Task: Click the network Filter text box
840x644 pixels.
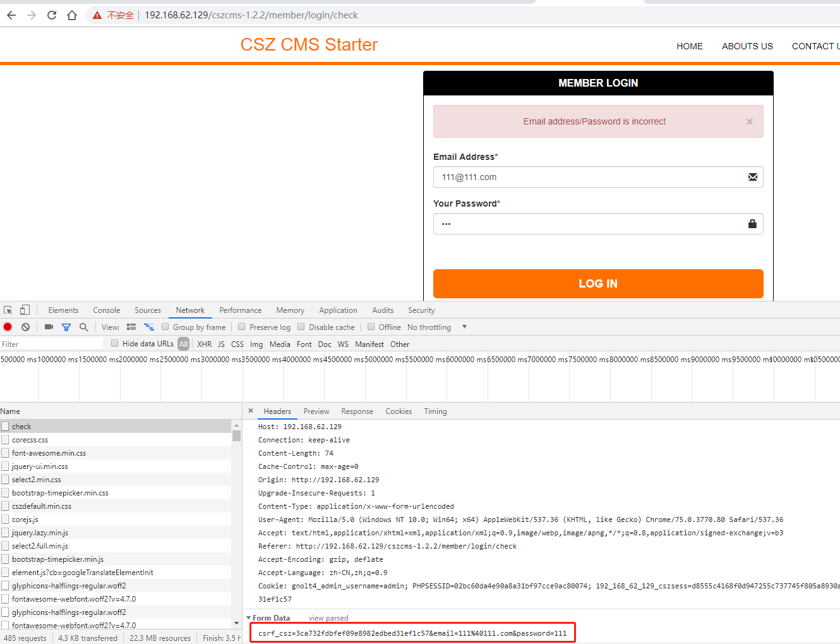Action: tap(52, 344)
